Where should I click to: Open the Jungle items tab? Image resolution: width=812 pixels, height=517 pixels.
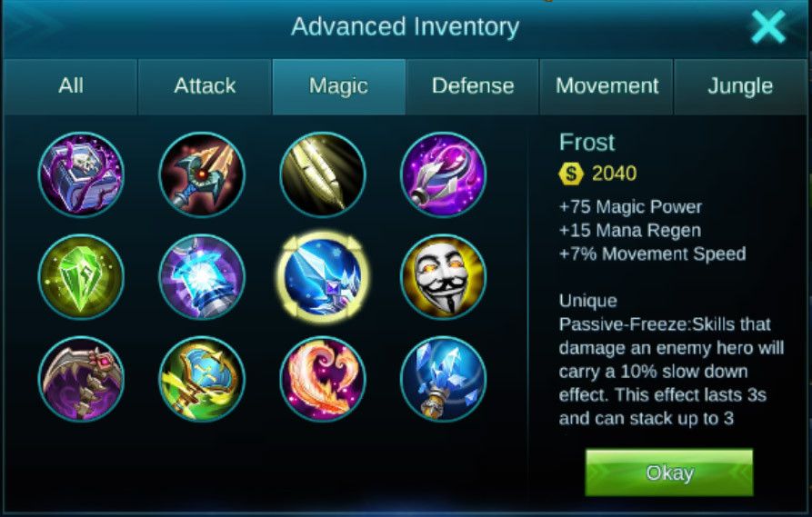coord(740,86)
